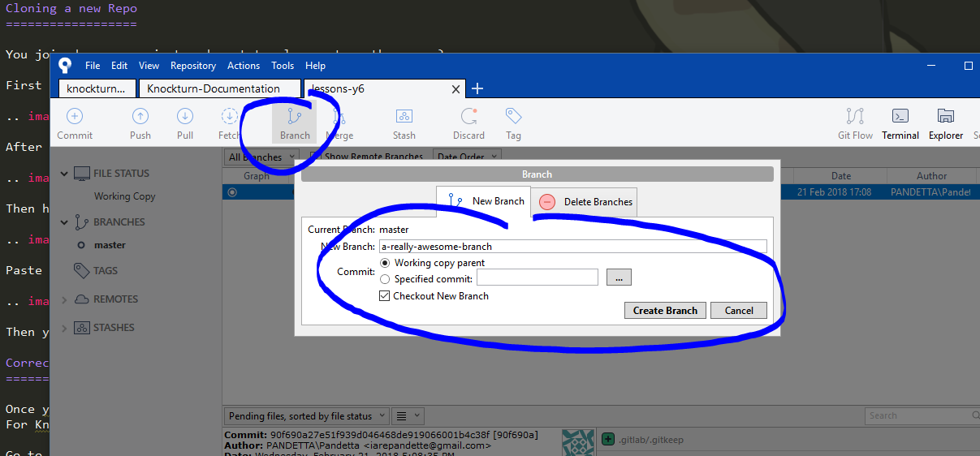The width and height of the screenshot is (980, 456).
Task: Toggle Checkout New Branch checkbox
Action: [385, 296]
